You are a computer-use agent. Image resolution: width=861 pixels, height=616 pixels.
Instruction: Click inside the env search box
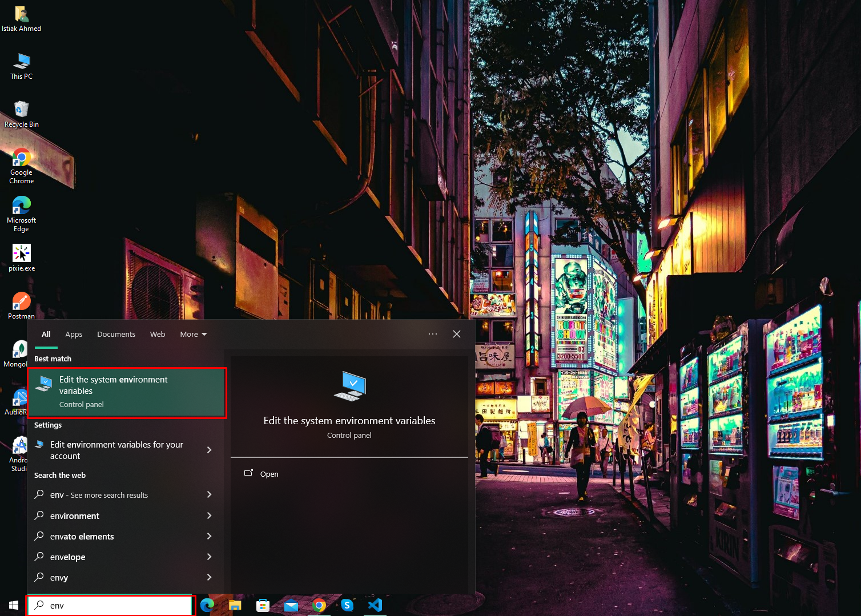(x=110, y=605)
